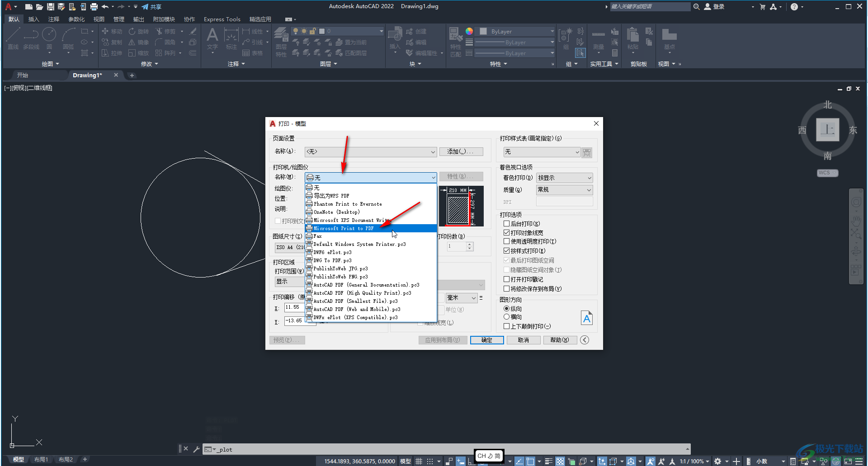This screenshot has height=466, width=868.
Task: Open Layer Properties (图层特性) panel
Action: point(281,42)
